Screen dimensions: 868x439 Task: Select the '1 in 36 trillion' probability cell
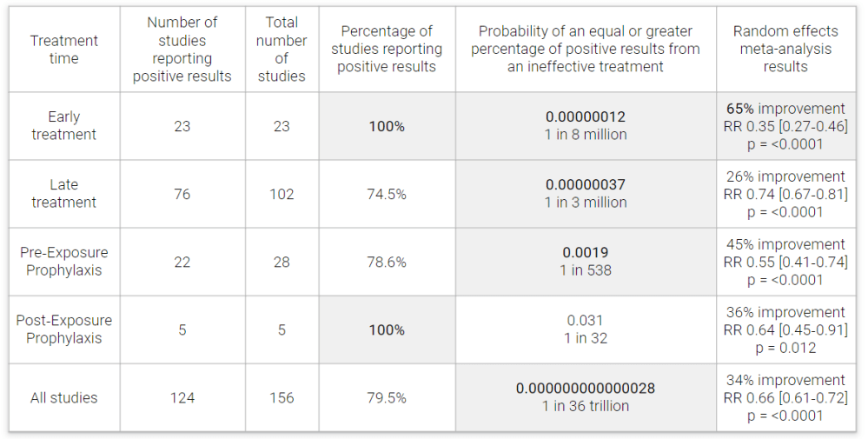point(586,406)
